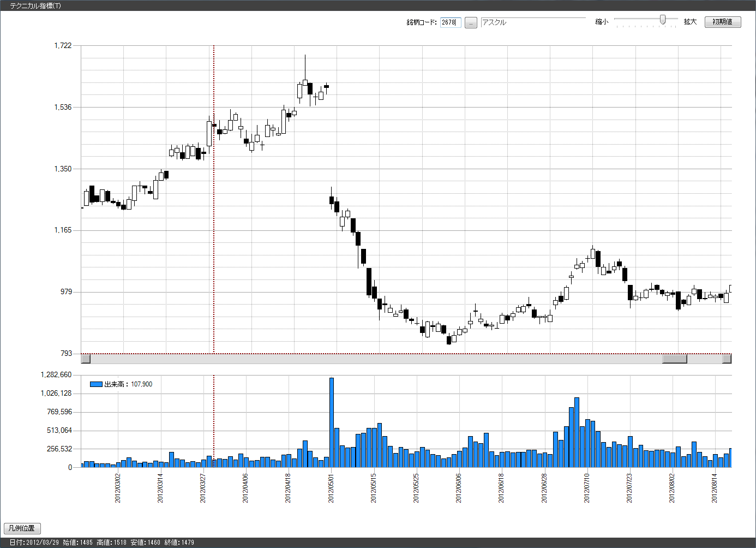
Task: Click the 2012/05/15 date axis label
Action: point(374,487)
